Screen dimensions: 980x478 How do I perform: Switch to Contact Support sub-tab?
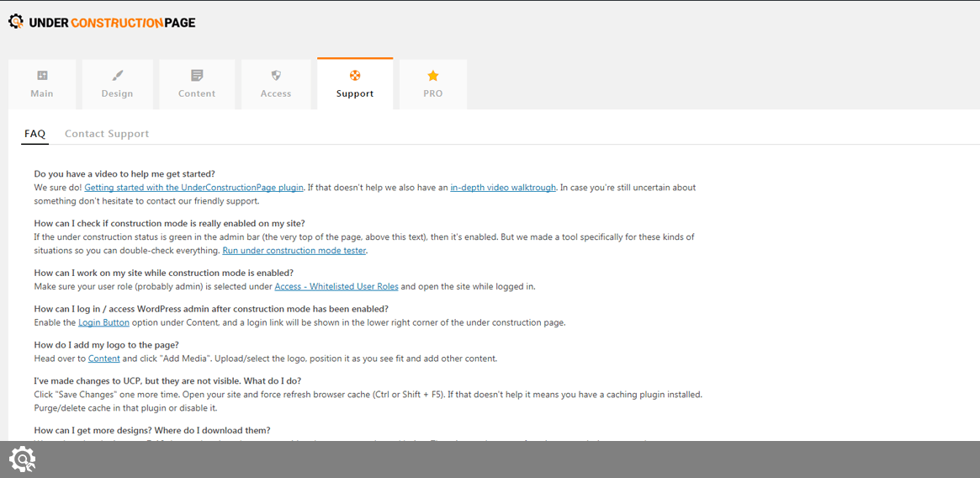tap(107, 134)
